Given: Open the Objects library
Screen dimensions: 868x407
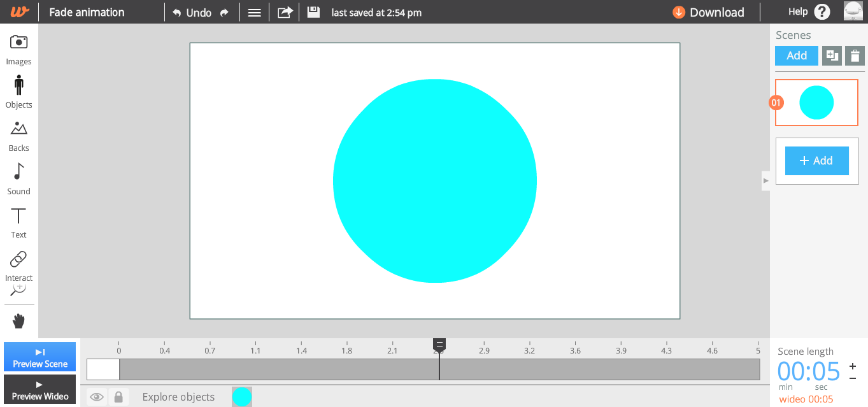Looking at the screenshot, I should 18,92.
